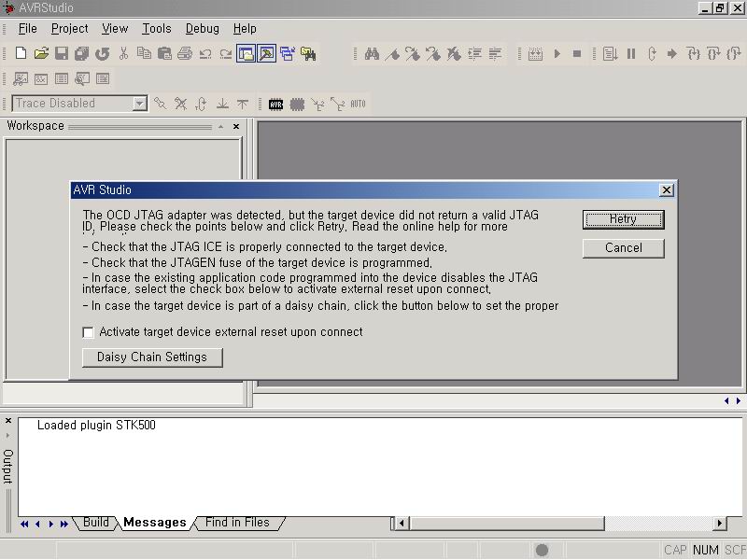This screenshot has width=747, height=560.
Task: Click the editor tab scroll right arrow
Action: tap(739, 401)
